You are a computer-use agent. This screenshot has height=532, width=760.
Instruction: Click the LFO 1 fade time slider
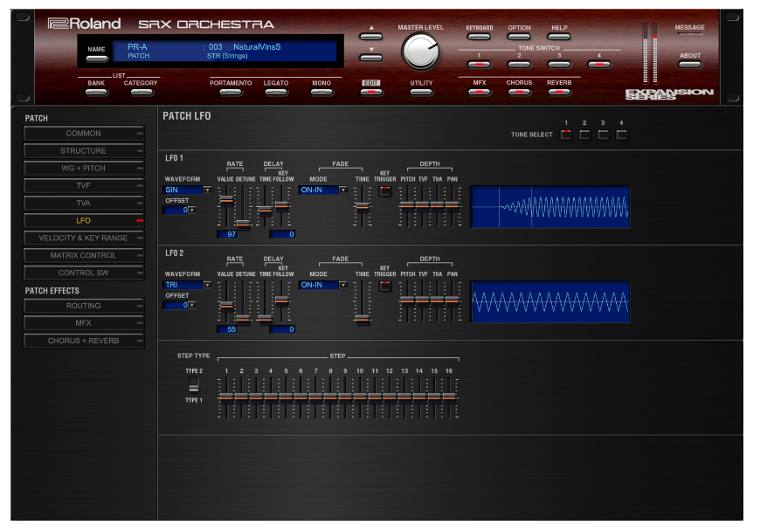click(362, 206)
